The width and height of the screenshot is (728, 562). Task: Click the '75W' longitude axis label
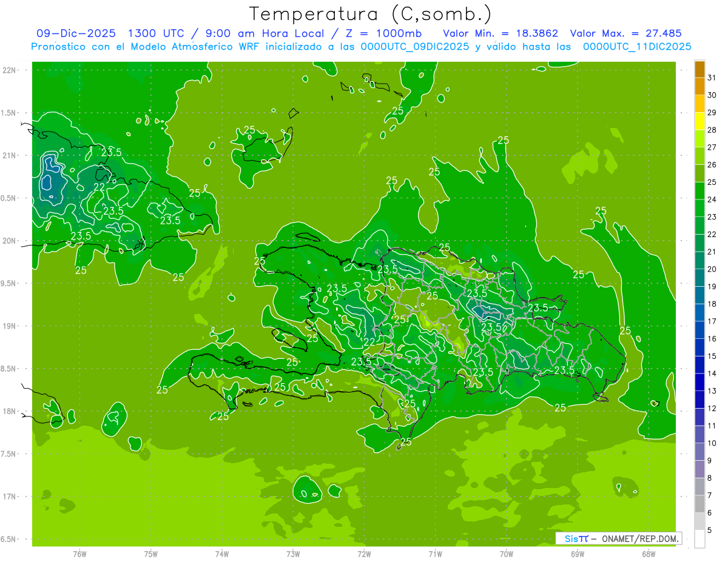[151, 554]
